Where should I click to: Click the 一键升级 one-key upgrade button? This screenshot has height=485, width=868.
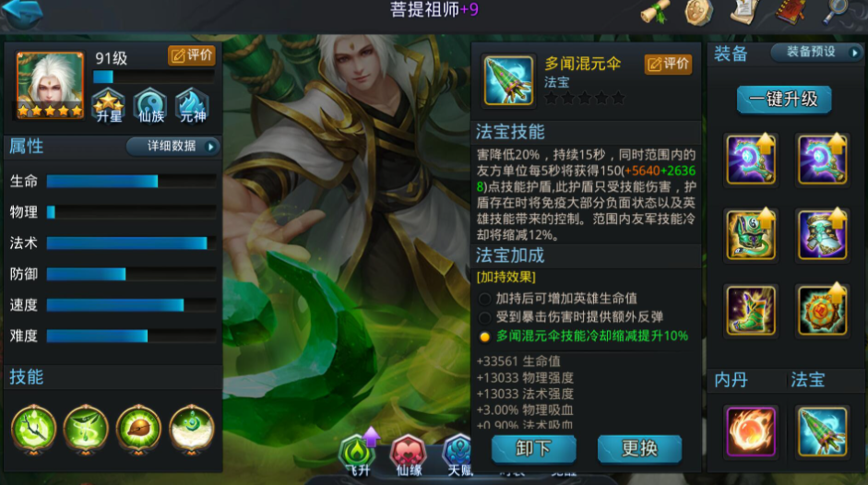pos(784,100)
